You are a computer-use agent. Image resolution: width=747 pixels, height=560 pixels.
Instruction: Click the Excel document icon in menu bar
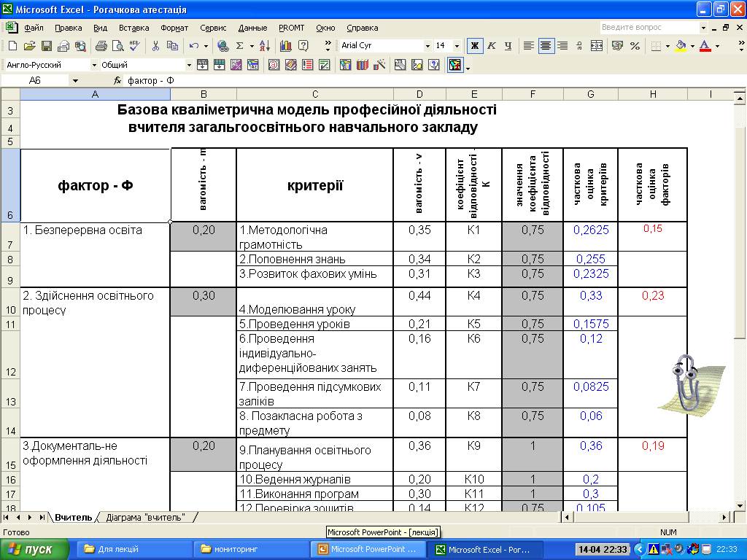(x=12, y=27)
